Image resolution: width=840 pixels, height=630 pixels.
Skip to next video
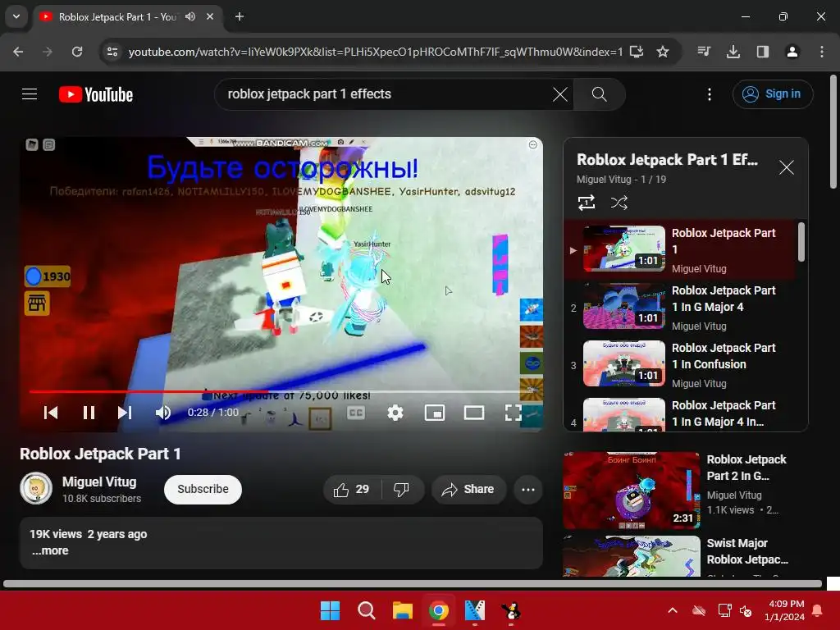125,413
